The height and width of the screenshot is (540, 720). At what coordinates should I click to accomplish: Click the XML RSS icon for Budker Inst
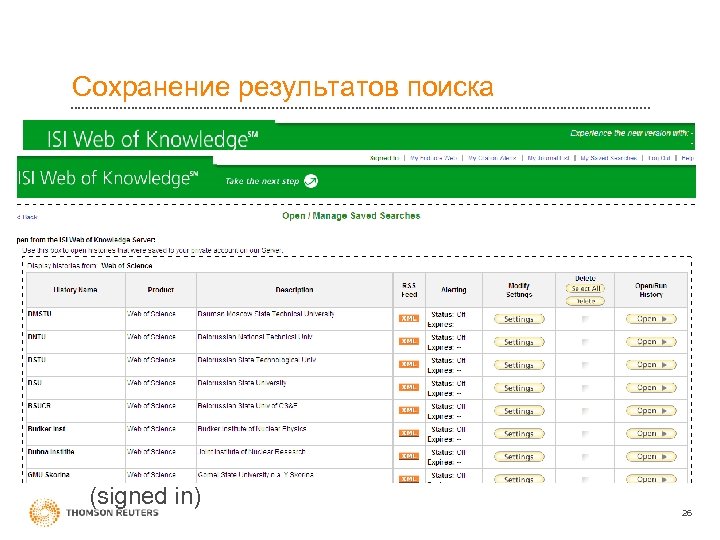(x=409, y=433)
